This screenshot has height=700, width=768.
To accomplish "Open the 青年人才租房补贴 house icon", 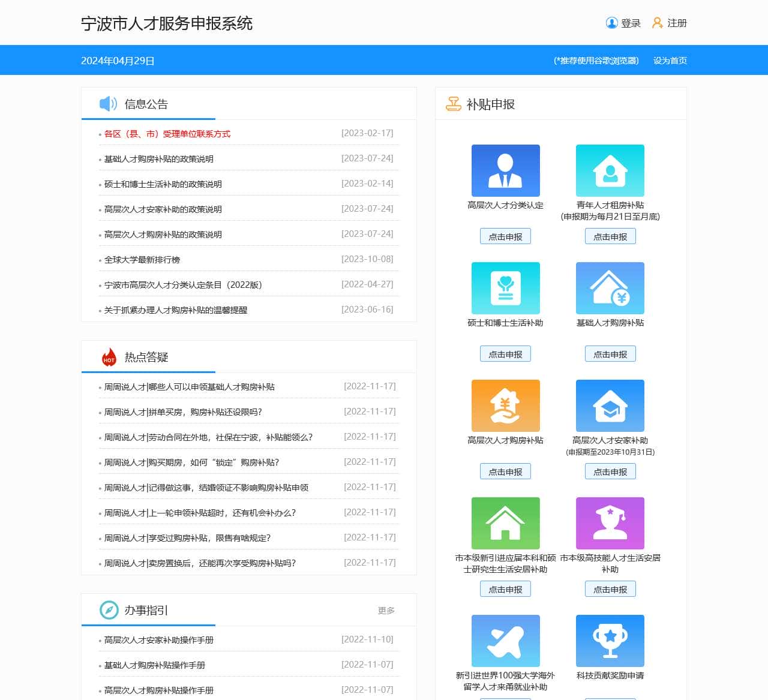I will tap(610, 171).
